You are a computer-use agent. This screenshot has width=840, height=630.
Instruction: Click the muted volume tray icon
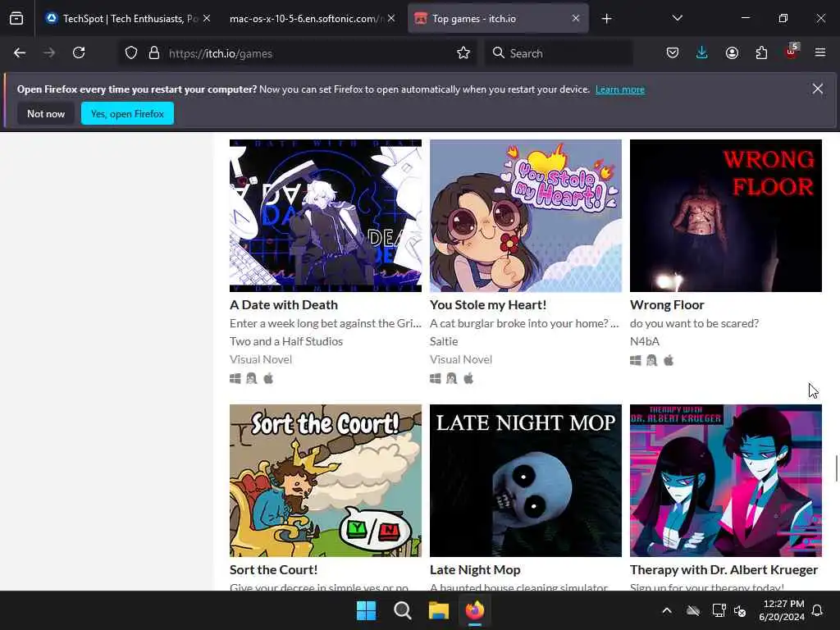tap(741, 610)
